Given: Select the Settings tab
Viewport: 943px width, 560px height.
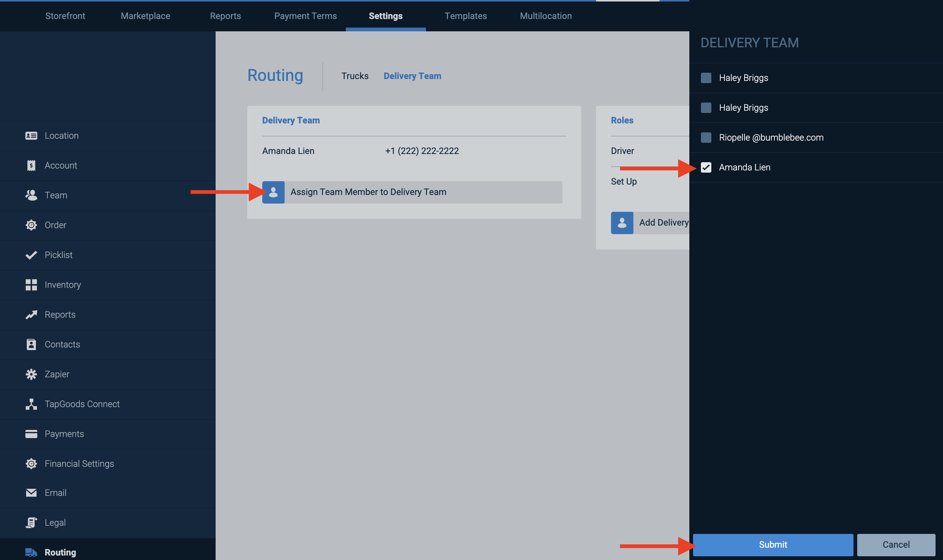Looking at the screenshot, I should coord(385,16).
